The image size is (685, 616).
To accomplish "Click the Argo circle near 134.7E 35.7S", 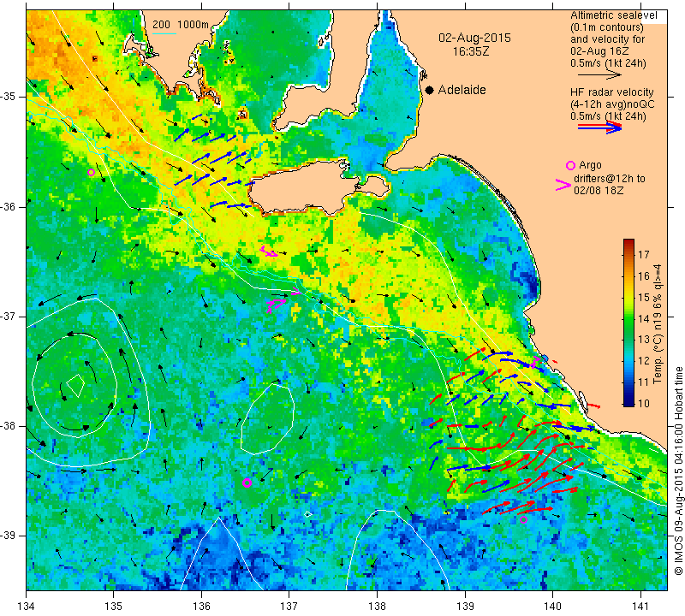I will pyautogui.click(x=91, y=173).
